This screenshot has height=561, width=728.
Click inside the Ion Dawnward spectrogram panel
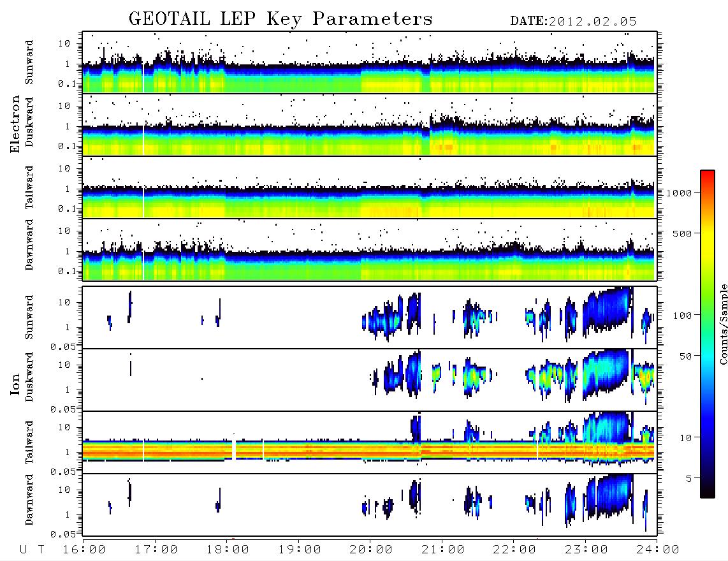pyautogui.click(x=370, y=505)
